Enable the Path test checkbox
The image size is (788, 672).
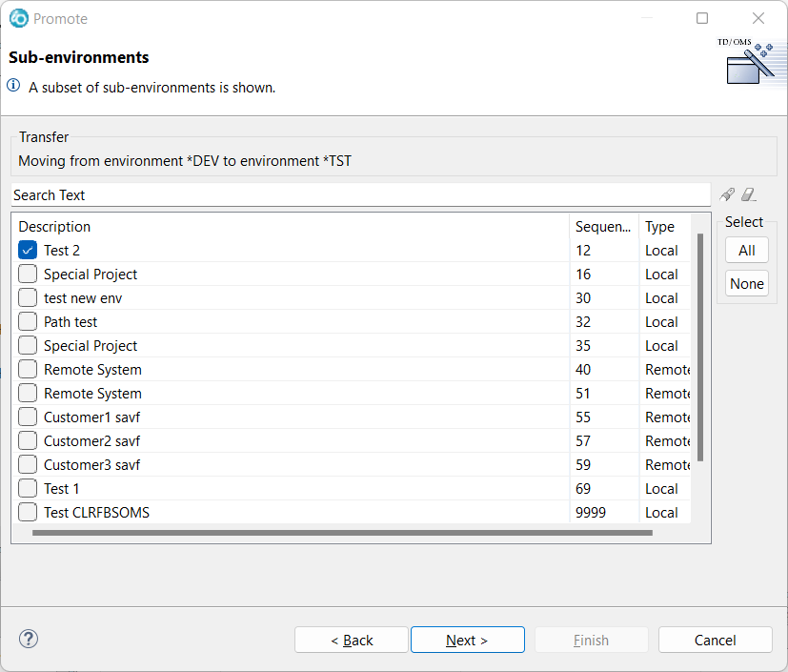(x=28, y=322)
